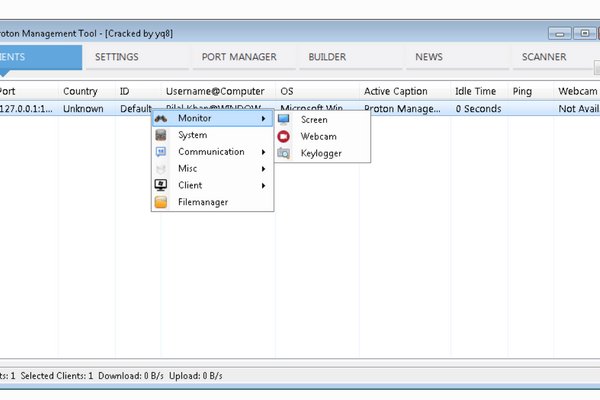This screenshot has height=400, width=600.
Task: Click the Keylogger magnifier icon
Action: coord(284,153)
